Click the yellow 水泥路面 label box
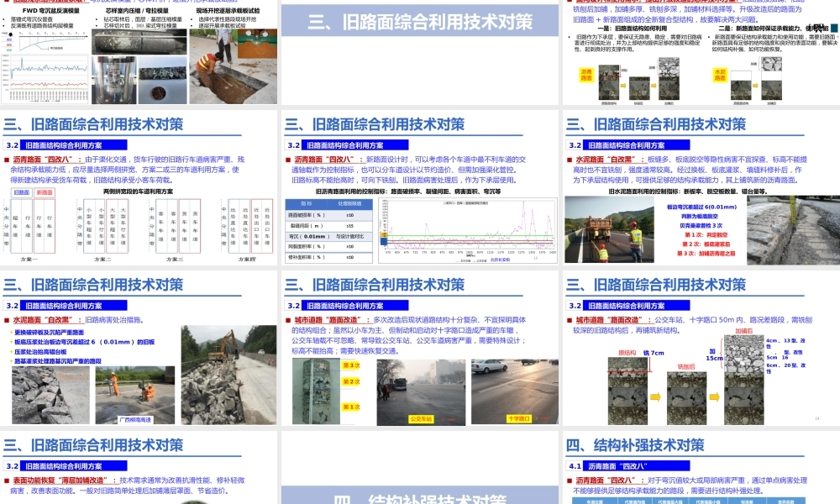Screen dimensions: 840x504 point(720,75)
